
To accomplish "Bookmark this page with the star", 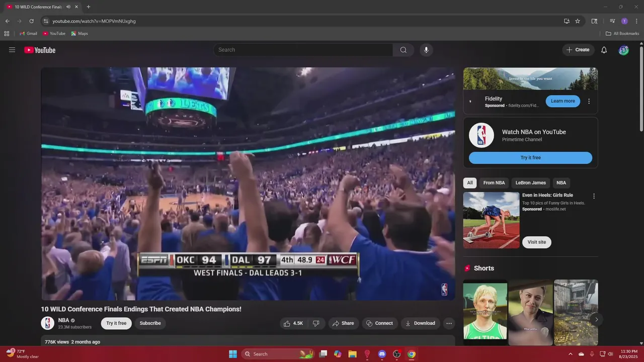I will (x=578, y=21).
